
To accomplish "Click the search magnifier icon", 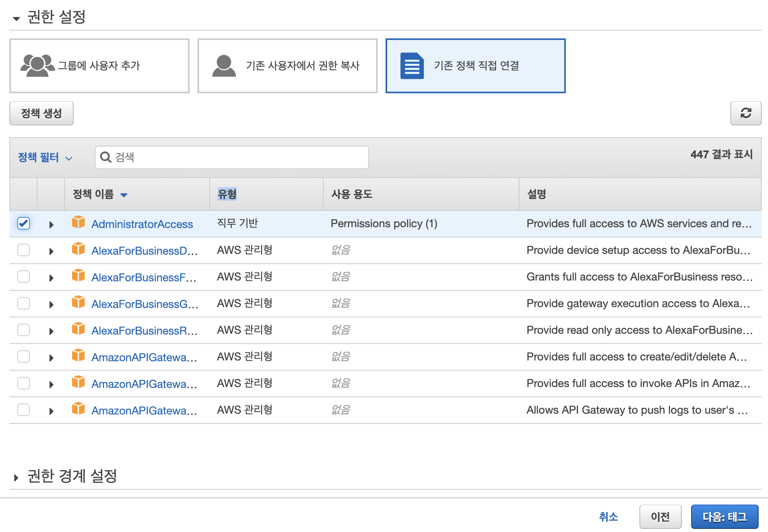I will tap(105, 157).
